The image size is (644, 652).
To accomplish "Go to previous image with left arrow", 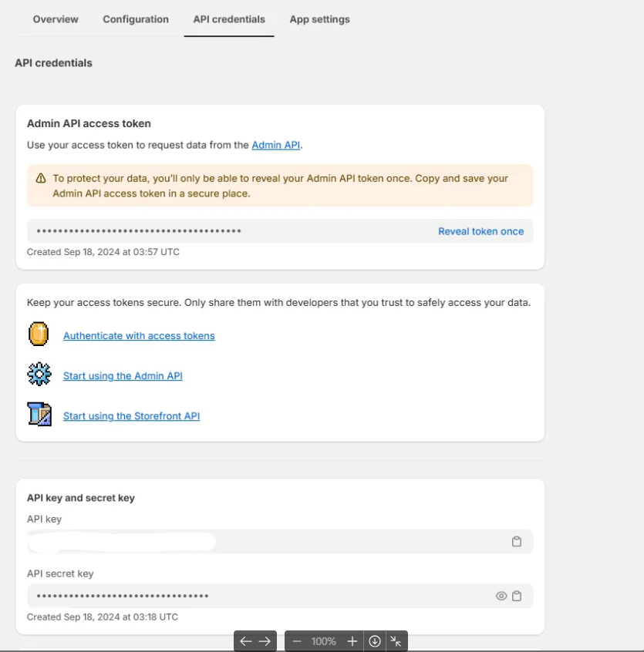I will coord(246,641).
